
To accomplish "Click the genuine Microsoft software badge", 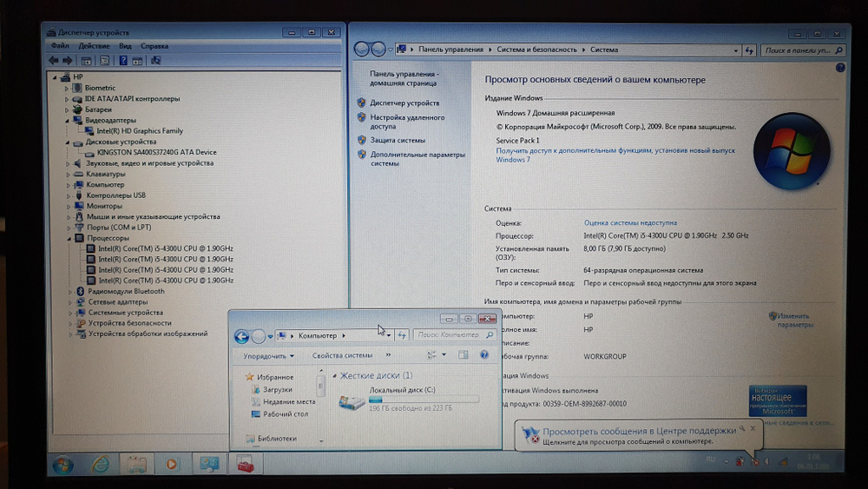I will tap(778, 401).
